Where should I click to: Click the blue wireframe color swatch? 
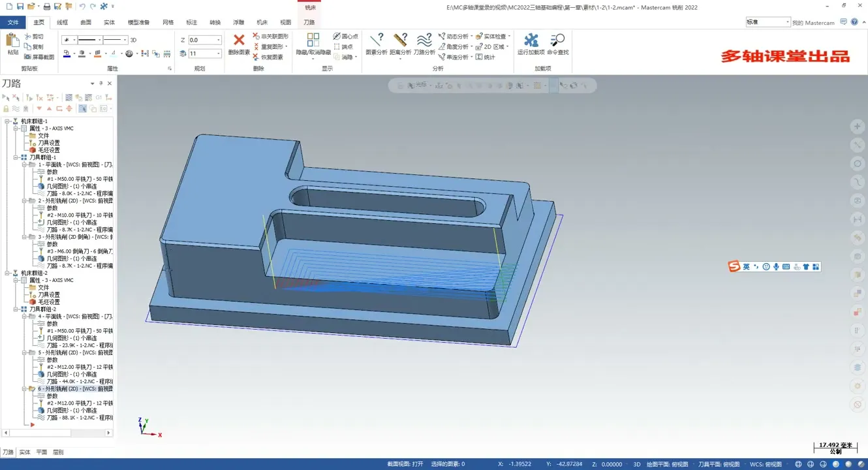click(67, 54)
